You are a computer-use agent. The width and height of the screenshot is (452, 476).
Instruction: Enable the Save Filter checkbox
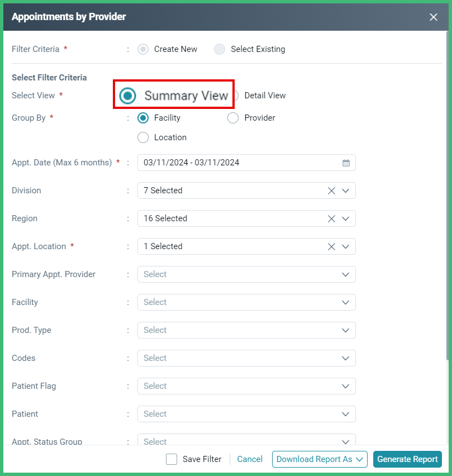click(x=172, y=459)
